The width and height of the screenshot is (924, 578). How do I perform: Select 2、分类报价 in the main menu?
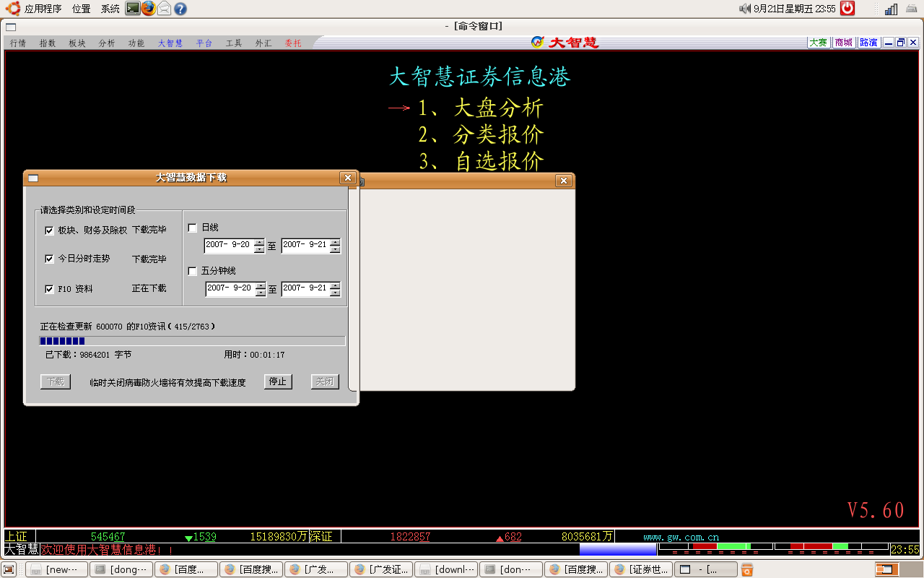[x=480, y=134]
